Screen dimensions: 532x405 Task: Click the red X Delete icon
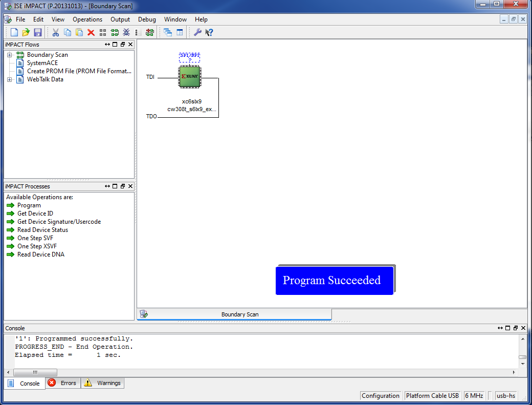pyautogui.click(x=91, y=32)
